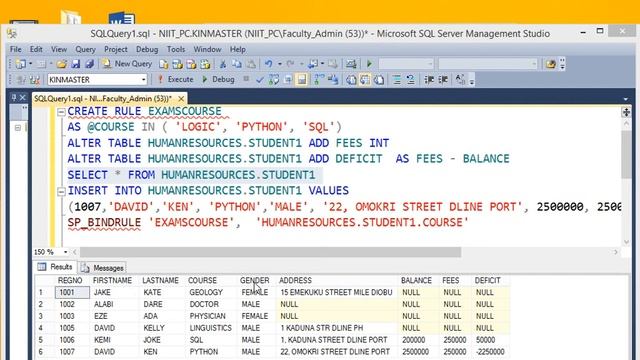The width and height of the screenshot is (640, 360).
Task: Click the Save icon in top toolbar
Action: click(x=76, y=64)
